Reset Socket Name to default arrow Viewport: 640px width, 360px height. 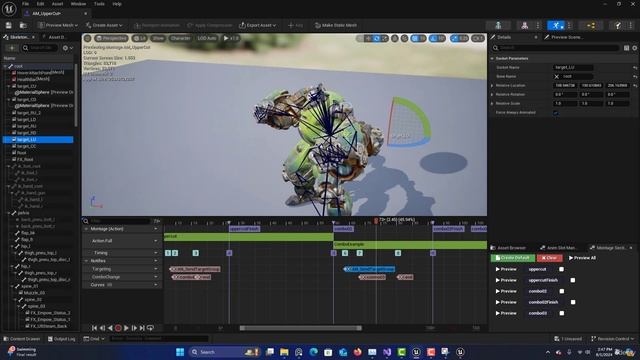[635, 68]
